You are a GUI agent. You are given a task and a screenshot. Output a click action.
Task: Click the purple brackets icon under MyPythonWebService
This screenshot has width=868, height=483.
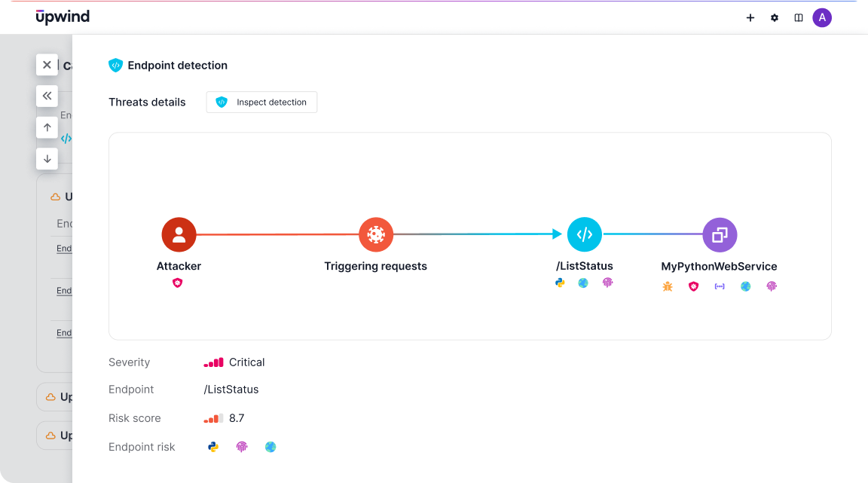pyautogui.click(x=720, y=286)
